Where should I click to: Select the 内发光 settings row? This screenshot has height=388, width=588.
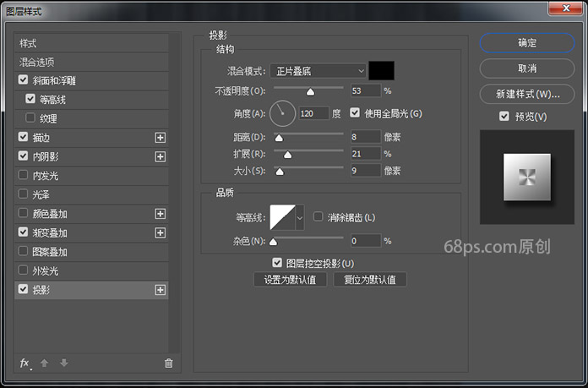91,176
